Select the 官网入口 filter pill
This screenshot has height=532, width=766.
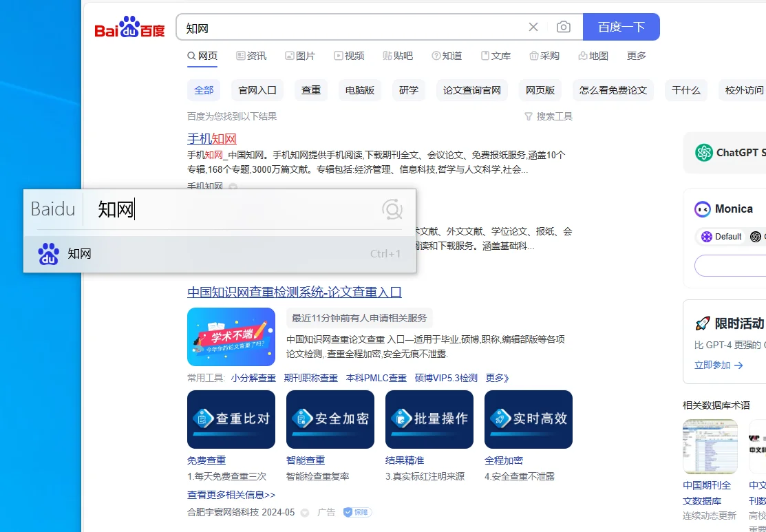click(257, 90)
